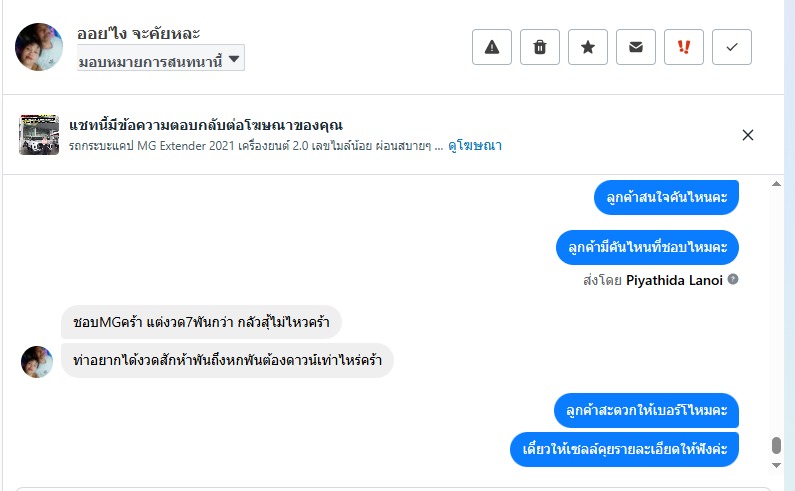
Task: Open the customer profile picture in header
Action: point(40,47)
